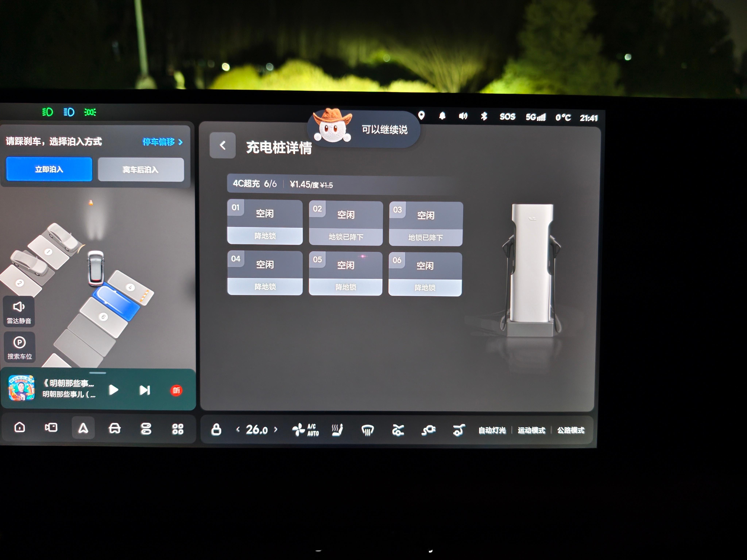747x560 pixels.
Task: Go back from charging station details
Action: coord(222,145)
